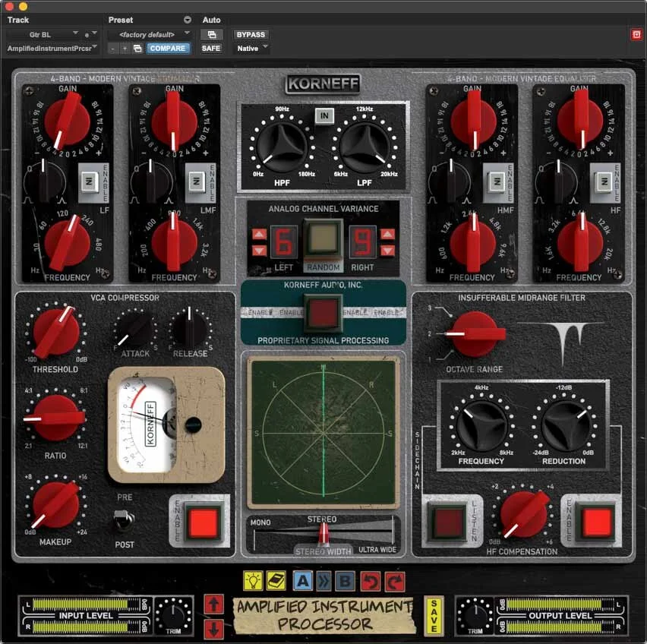Click the lightbulb tooltips icon
The height and width of the screenshot is (644, 647).
tap(253, 581)
